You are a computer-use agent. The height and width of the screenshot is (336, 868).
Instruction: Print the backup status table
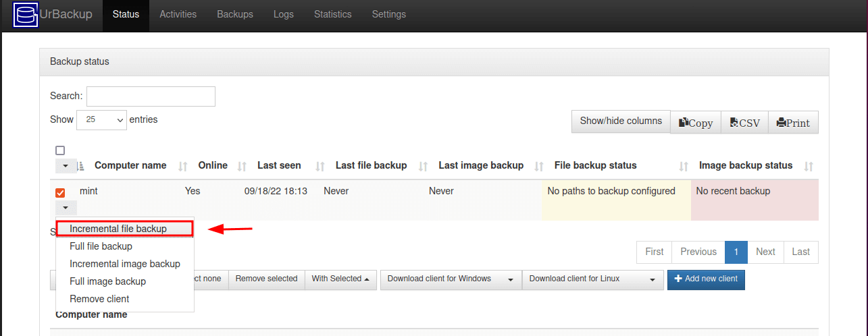tap(793, 123)
